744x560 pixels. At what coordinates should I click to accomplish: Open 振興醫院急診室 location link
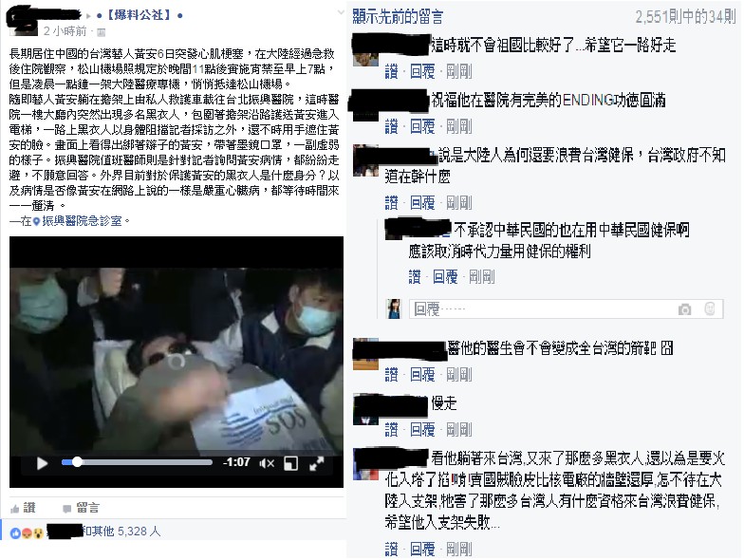[82, 220]
